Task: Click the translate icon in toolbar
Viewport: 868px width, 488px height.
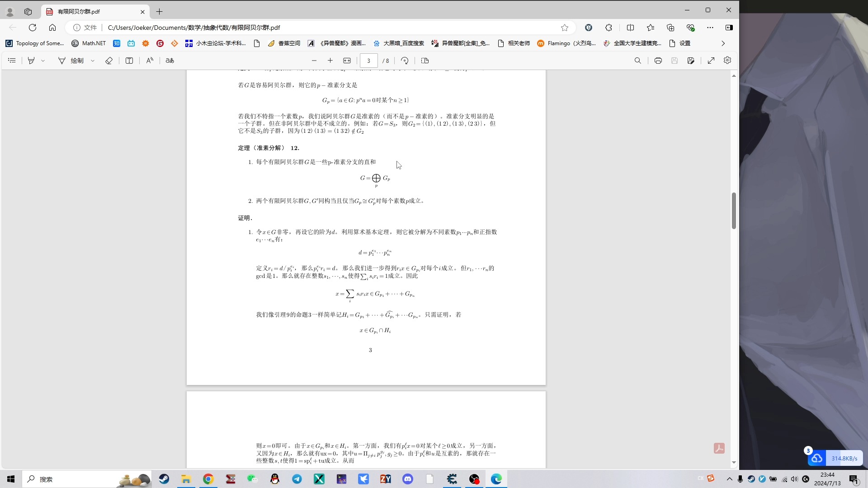Action: click(x=170, y=61)
